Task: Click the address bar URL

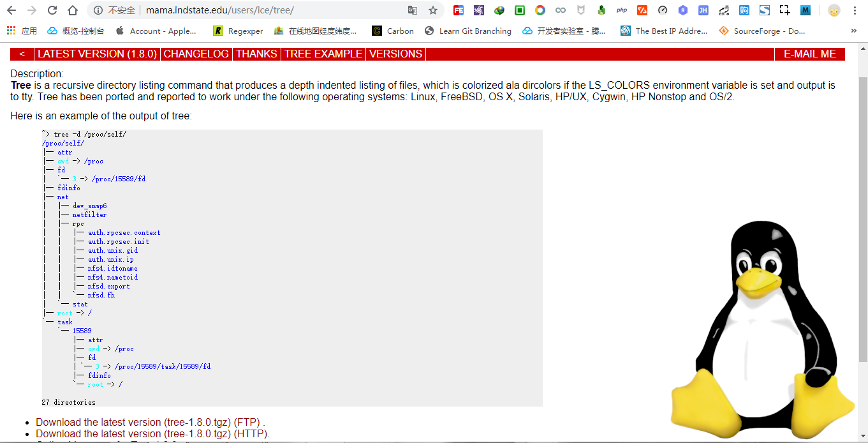Action: (220, 10)
